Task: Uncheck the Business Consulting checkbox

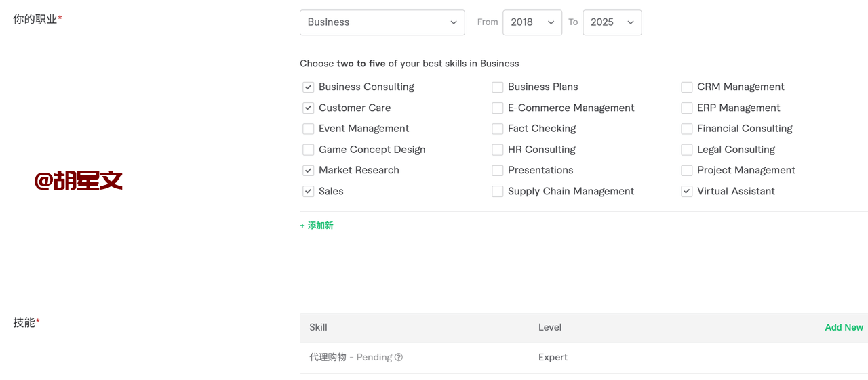Action: [x=309, y=87]
